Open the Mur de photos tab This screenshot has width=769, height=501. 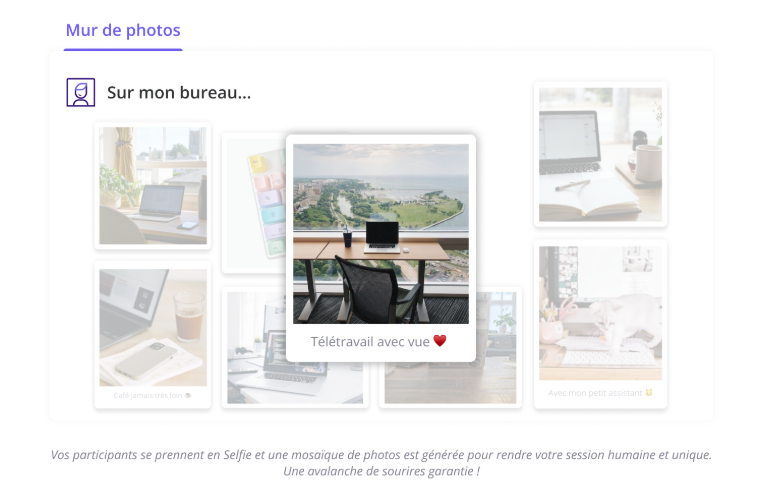click(x=123, y=30)
